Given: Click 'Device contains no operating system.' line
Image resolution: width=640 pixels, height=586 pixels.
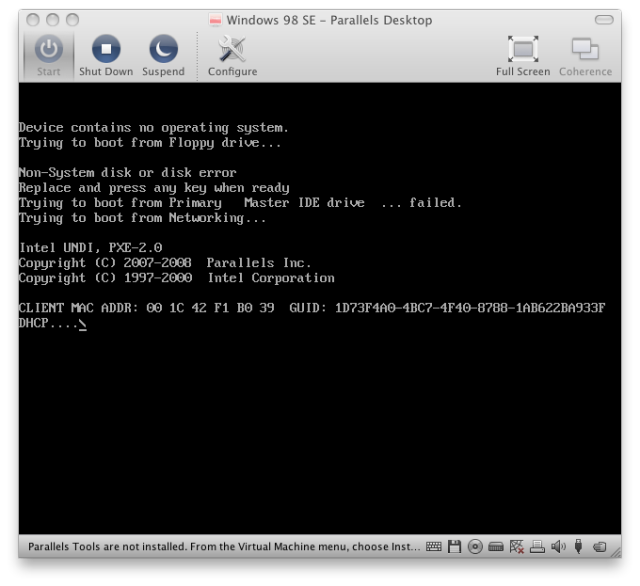Looking at the screenshot, I should (x=153, y=128).
